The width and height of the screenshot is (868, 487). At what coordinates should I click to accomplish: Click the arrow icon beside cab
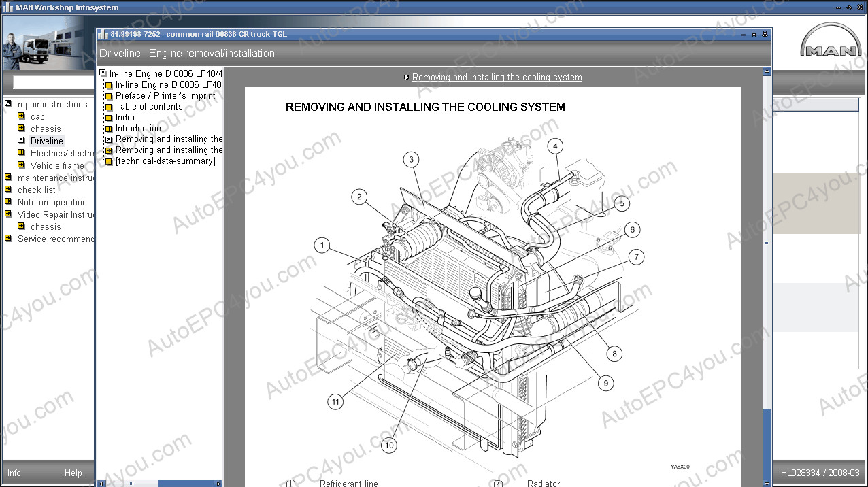21,117
